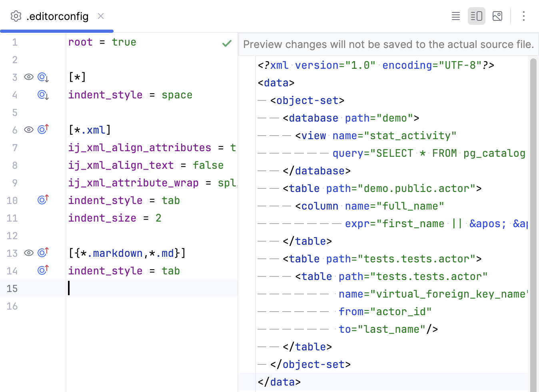
Task: Switch to preview-only view mode
Action: (497, 16)
